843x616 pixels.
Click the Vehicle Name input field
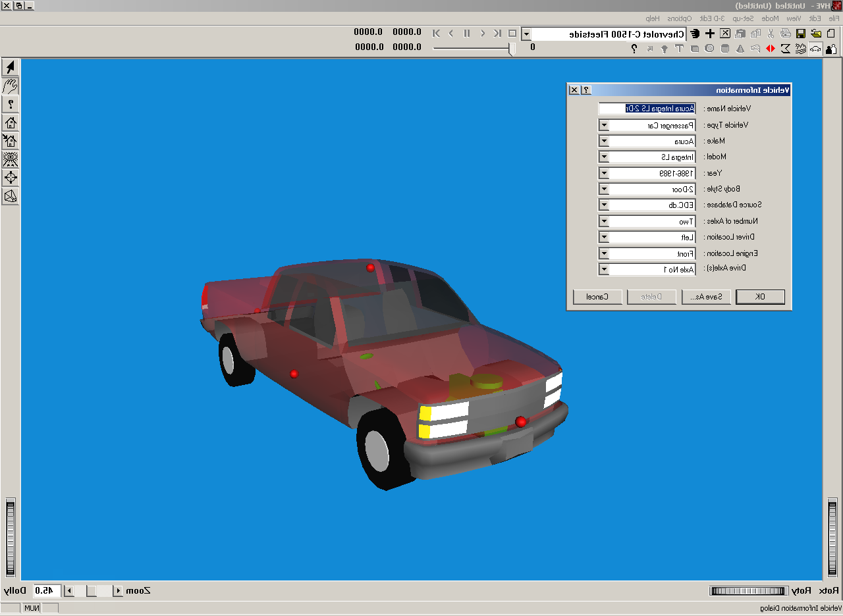(647, 109)
